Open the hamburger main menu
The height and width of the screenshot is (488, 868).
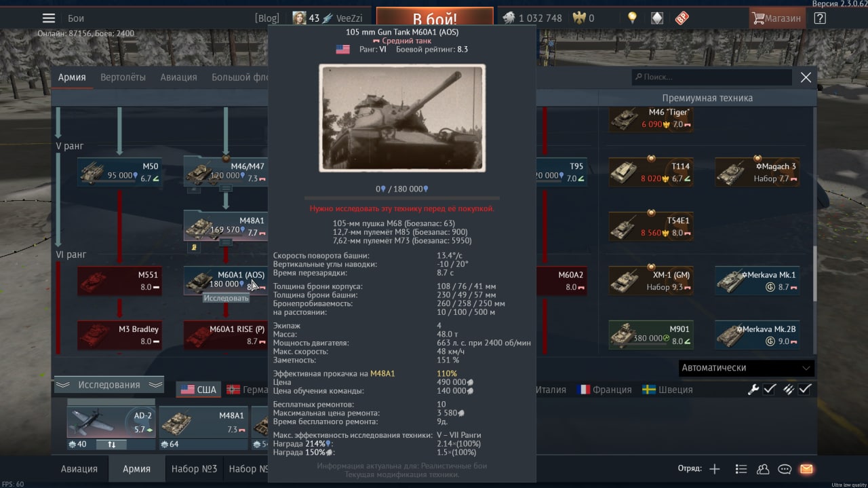tap(49, 18)
